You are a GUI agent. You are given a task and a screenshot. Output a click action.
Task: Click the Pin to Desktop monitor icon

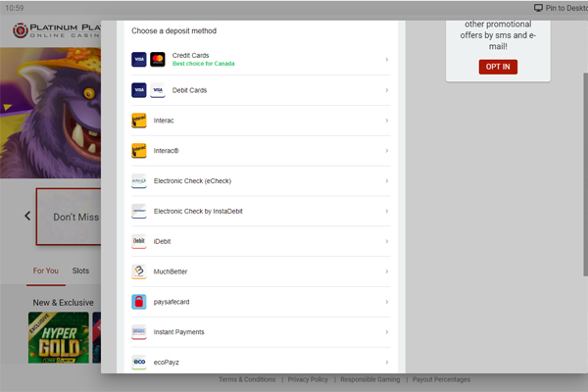(538, 8)
